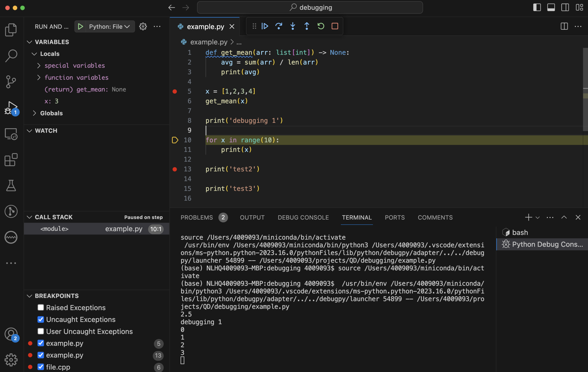
Task: Click the debugging search field
Action: [310, 7]
